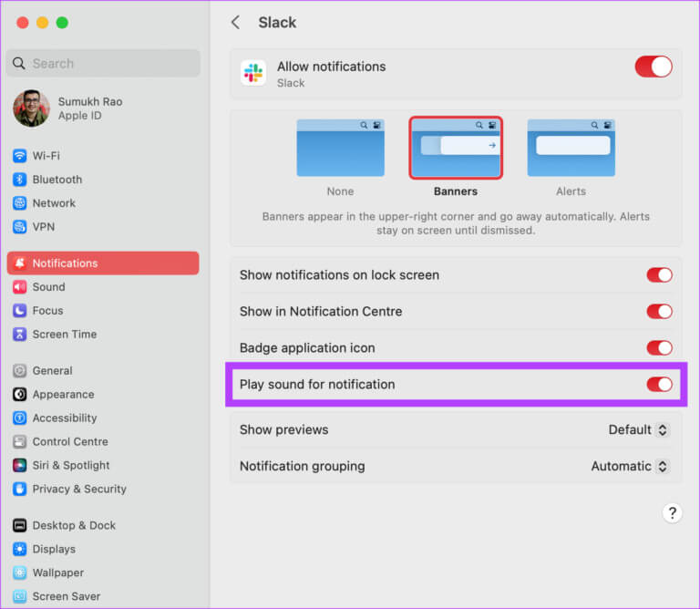The width and height of the screenshot is (700, 609).
Task: Click the Slack app logo icon
Action: 253,73
